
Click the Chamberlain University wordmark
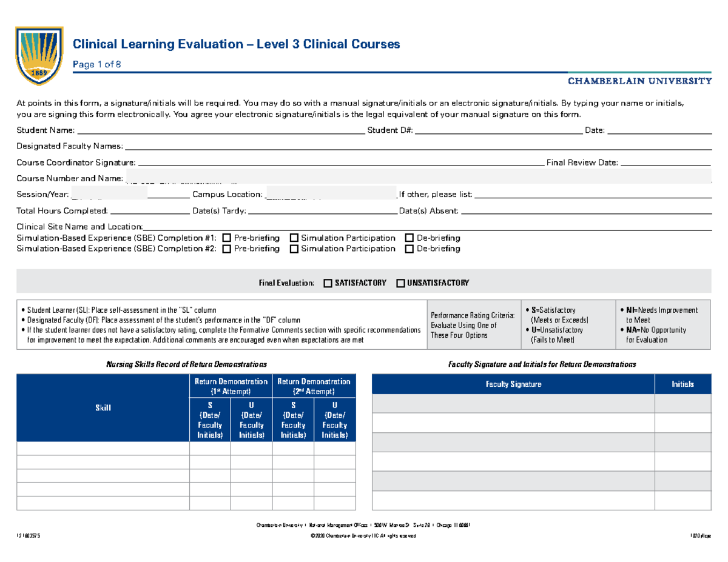639,79
